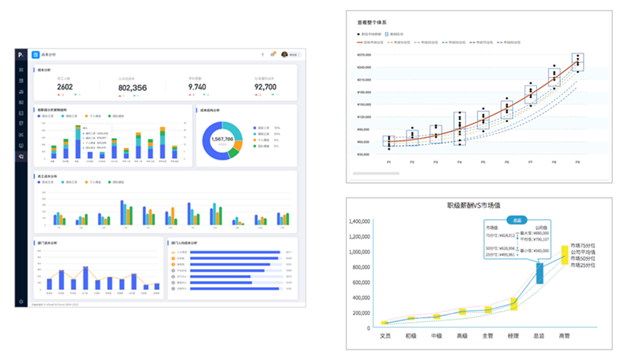Open the help question mark icon
This screenshot has height=363, width=644.
(262, 54)
